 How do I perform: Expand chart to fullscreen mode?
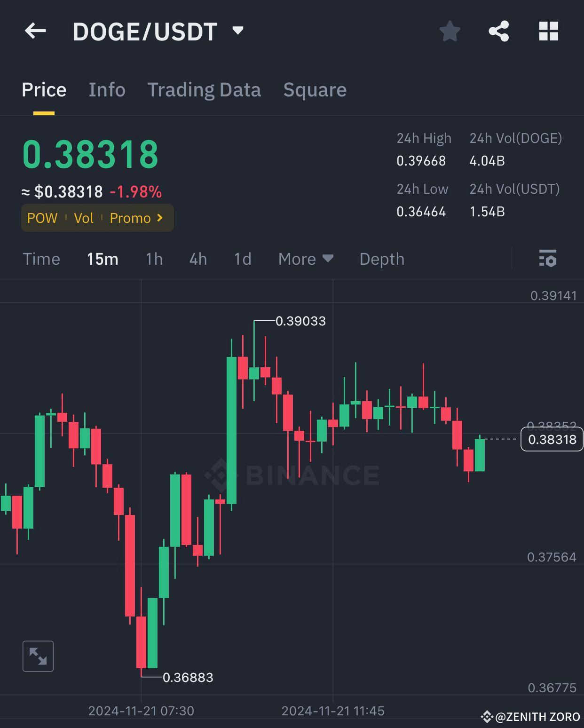tap(38, 657)
